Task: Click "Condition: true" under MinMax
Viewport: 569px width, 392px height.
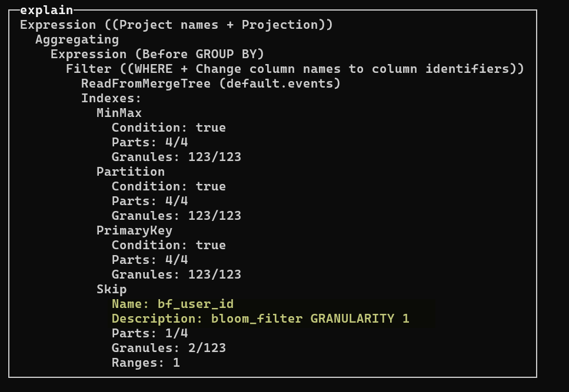Action: (168, 128)
